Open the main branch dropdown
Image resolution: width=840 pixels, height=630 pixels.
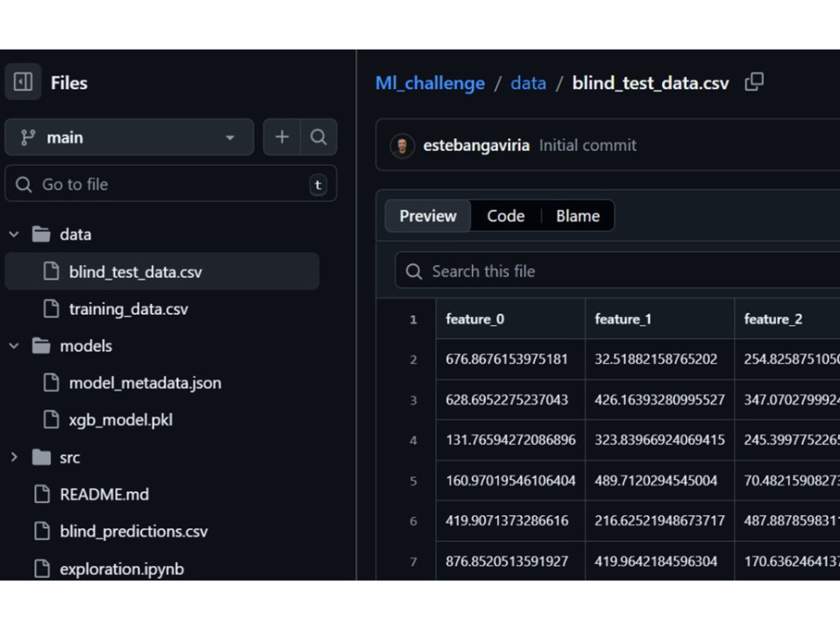coord(129,138)
